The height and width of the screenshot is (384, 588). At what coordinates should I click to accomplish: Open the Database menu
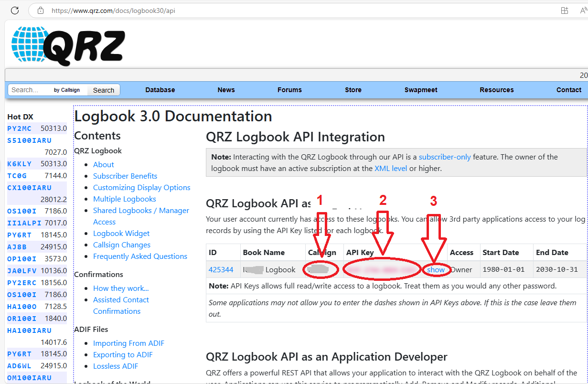[x=160, y=90]
